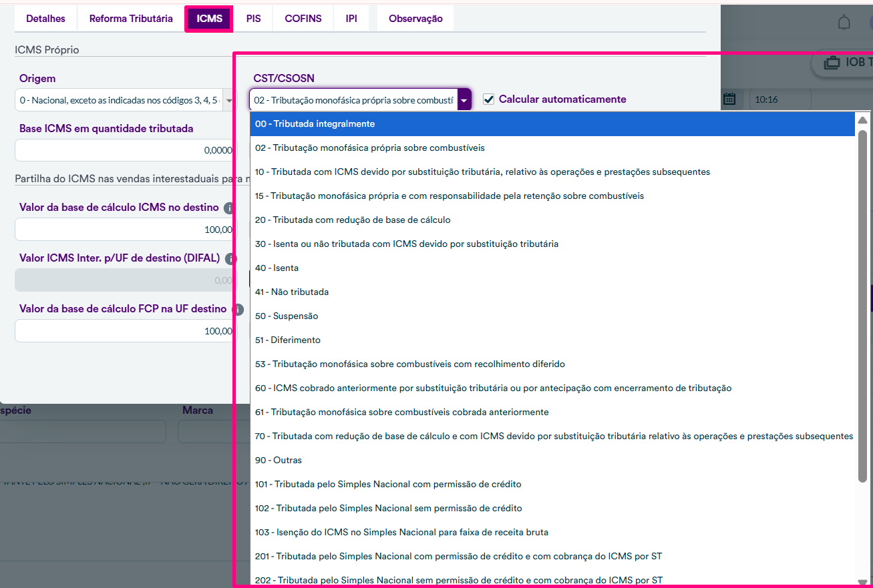
Task: Uncheck the Calcular automaticamente checkbox
Action: click(488, 99)
